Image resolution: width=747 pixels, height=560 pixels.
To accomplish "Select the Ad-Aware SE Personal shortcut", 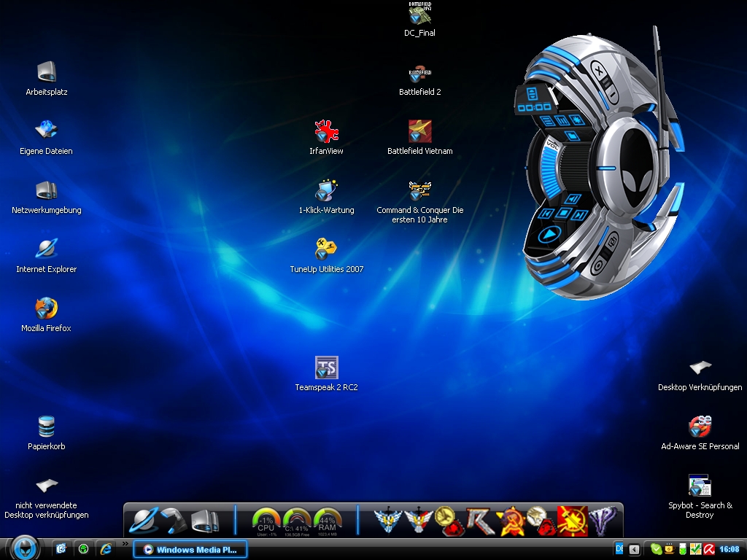I will tap(700, 433).
